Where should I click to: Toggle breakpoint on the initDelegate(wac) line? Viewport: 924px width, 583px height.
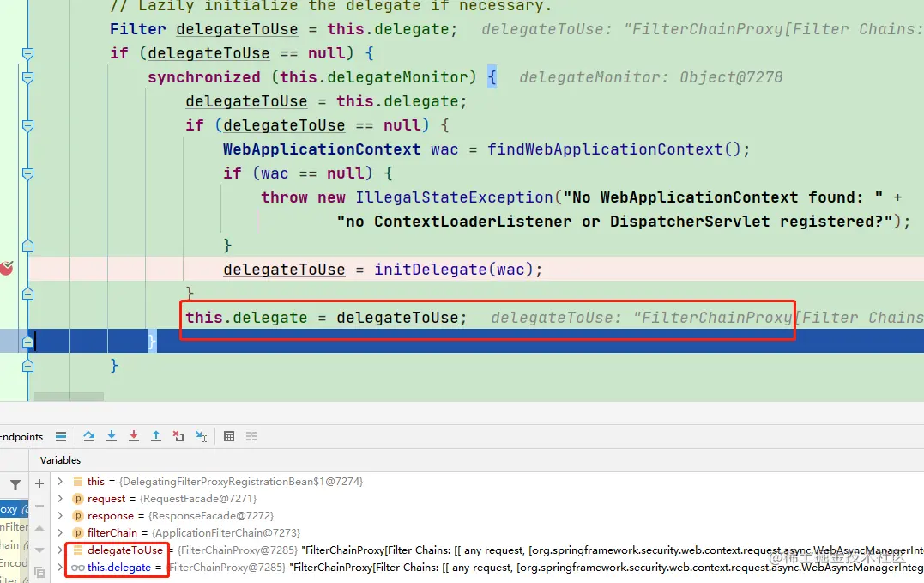pyautogui.click(x=7, y=269)
